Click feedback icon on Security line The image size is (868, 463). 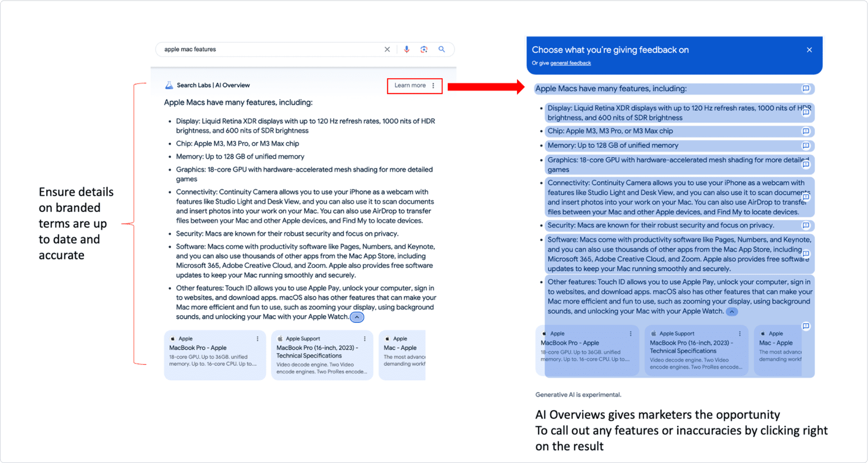[806, 226]
